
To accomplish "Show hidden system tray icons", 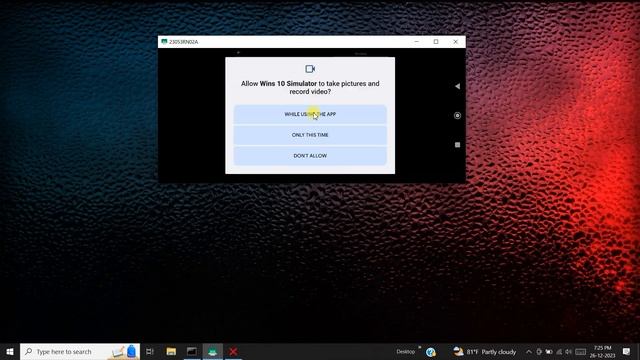I will 529,352.
